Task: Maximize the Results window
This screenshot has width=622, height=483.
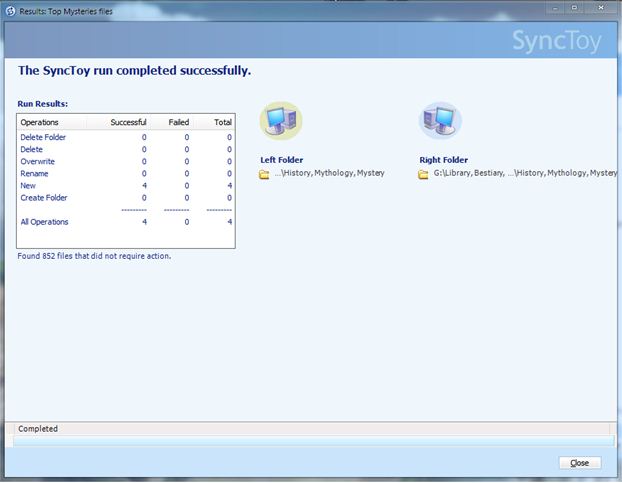Action: 574,8
